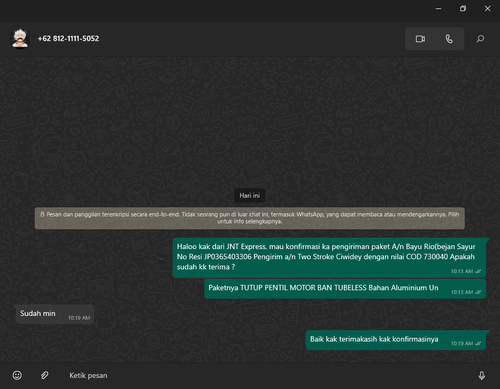This screenshot has height=389, width=500.
Task: Click the 'Hari ini' date label
Action: coord(250,195)
